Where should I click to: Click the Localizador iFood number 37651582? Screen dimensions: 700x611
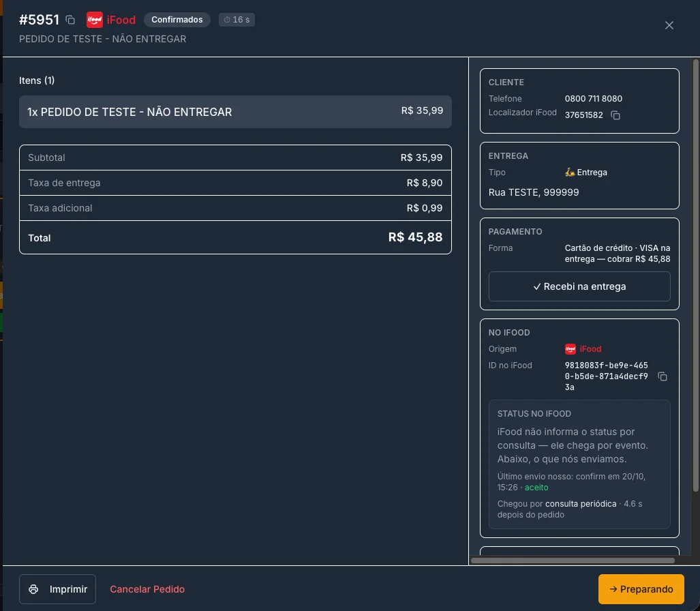coord(584,115)
